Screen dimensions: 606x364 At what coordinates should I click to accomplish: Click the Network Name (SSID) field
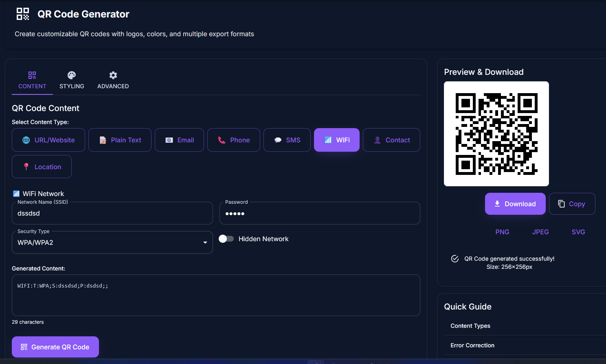[112, 213]
